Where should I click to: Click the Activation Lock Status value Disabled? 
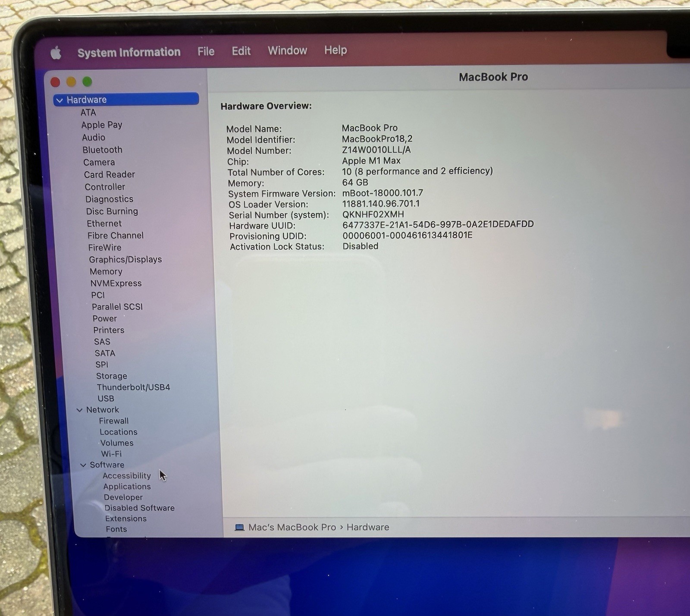pos(361,246)
